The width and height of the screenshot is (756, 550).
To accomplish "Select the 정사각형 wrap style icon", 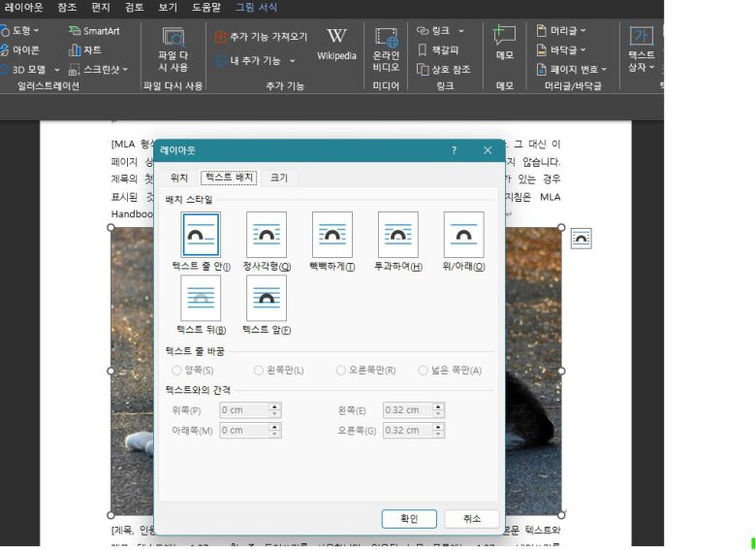I will coord(267,235).
